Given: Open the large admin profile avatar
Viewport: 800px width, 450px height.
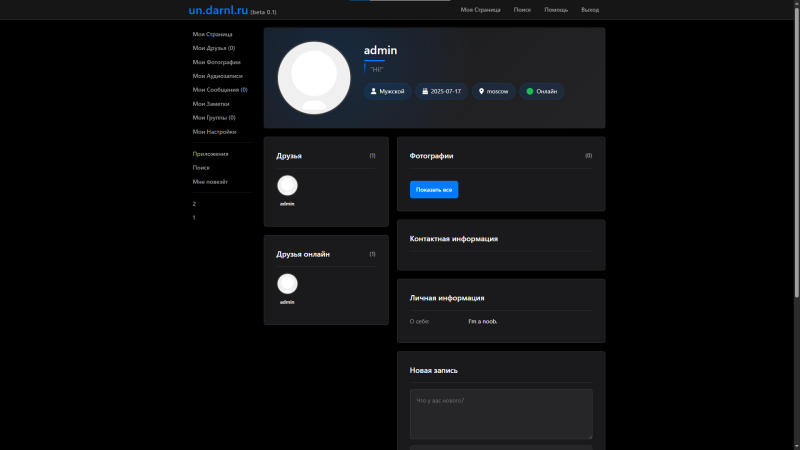Looking at the screenshot, I should pyautogui.click(x=314, y=78).
